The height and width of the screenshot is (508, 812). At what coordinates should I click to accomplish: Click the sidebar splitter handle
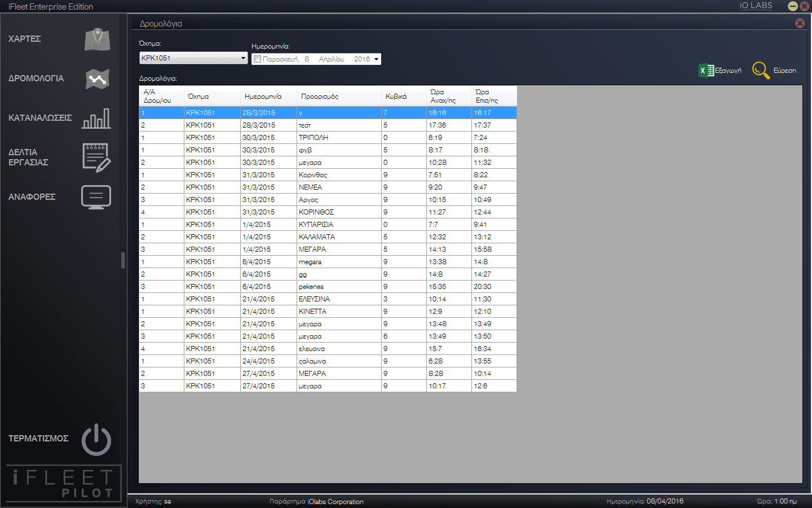123,260
